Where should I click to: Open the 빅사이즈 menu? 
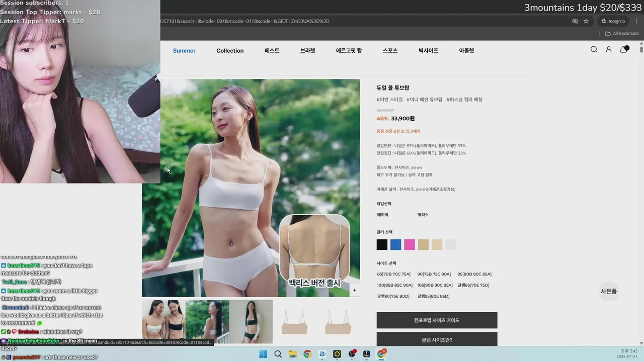[x=428, y=50]
